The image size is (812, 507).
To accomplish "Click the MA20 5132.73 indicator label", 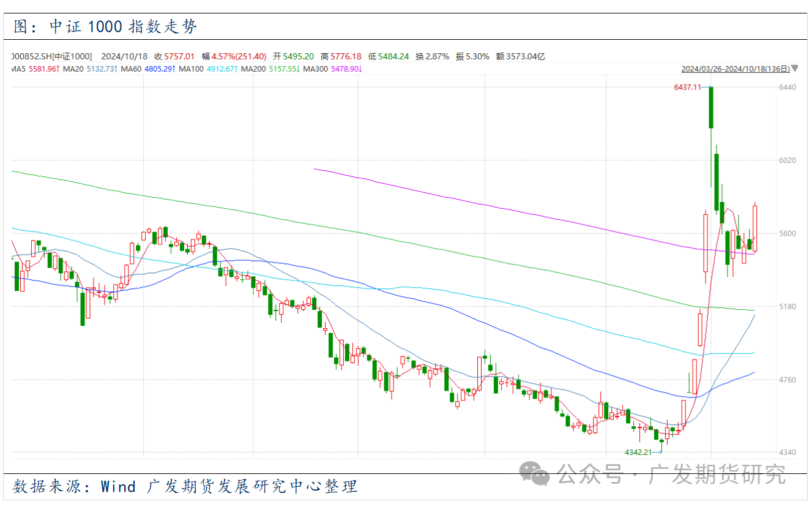I will click(89, 69).
